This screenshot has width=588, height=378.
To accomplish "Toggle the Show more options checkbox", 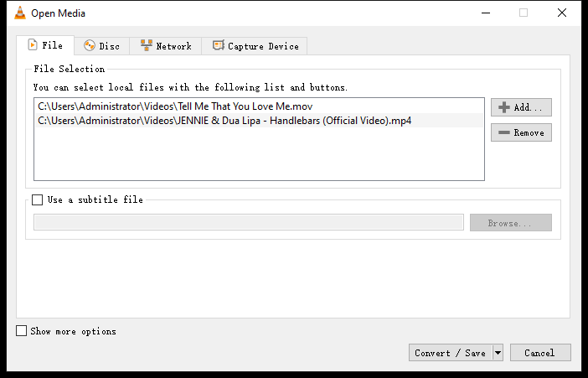I will tap(22, 331).
